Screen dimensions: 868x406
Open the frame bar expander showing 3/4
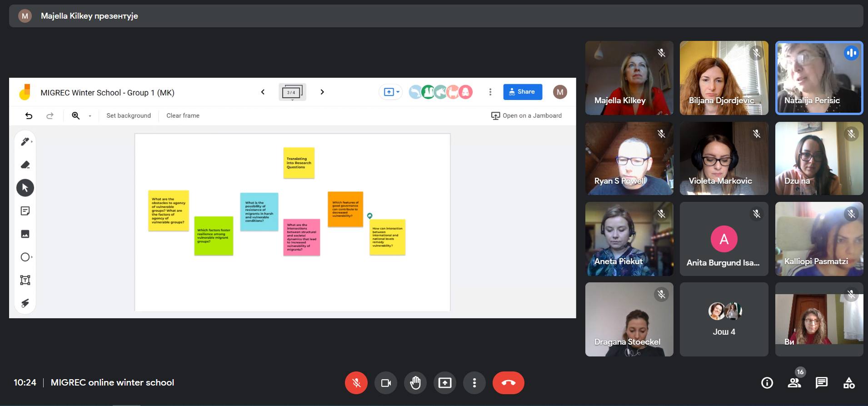[292, 92]
